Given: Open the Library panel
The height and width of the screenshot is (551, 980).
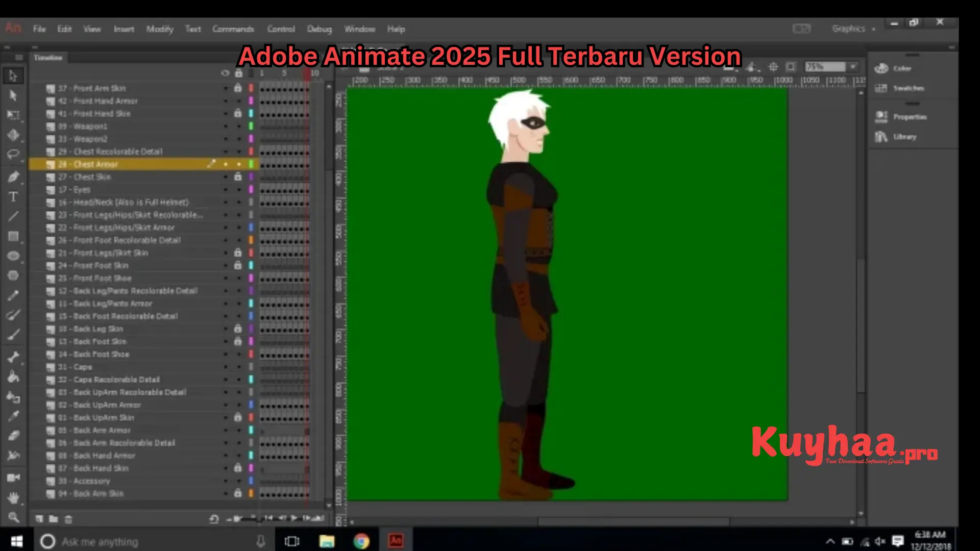Looking at the screenshot, I should click(x=906, y=136).
